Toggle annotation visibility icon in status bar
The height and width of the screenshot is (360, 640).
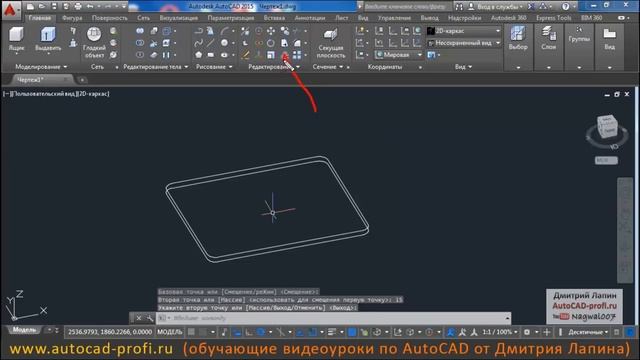[x=451, y=332]
